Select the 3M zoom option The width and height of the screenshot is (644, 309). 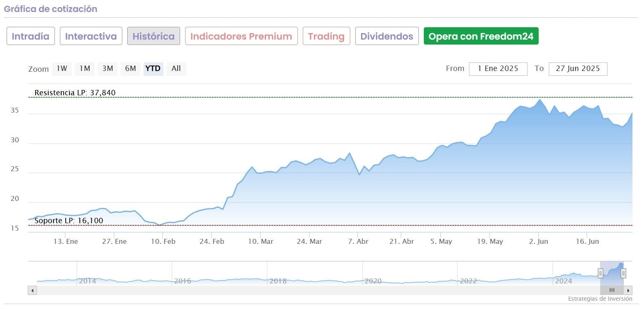[107, 69]
